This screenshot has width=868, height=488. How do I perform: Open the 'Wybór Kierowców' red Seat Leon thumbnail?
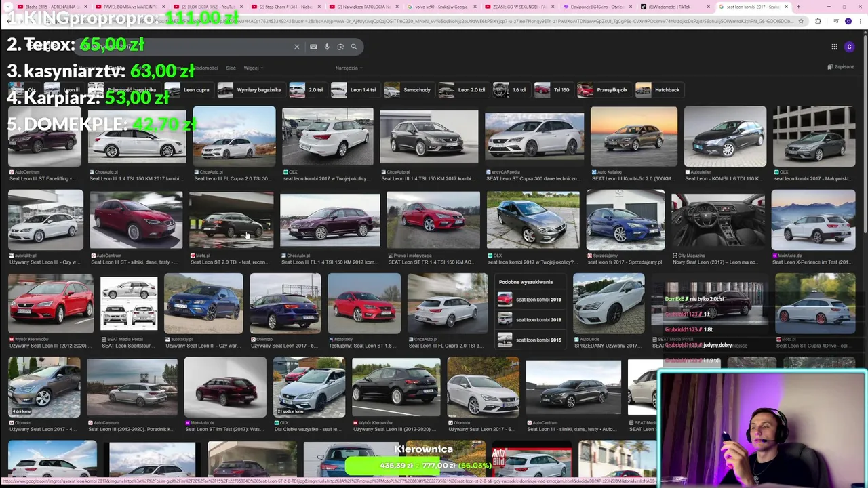[51, 304]
